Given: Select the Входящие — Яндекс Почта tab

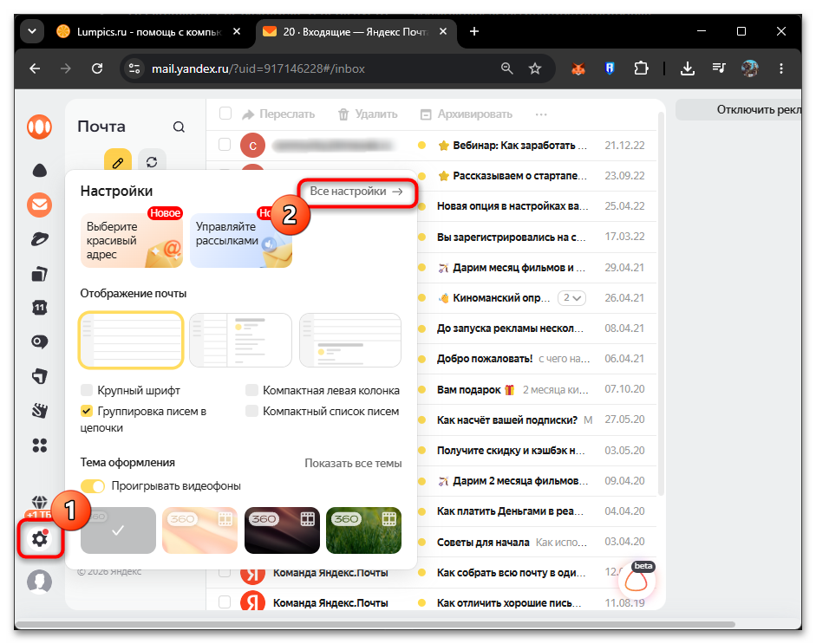Looking at the screenshot, I should (x=355, y=32).
